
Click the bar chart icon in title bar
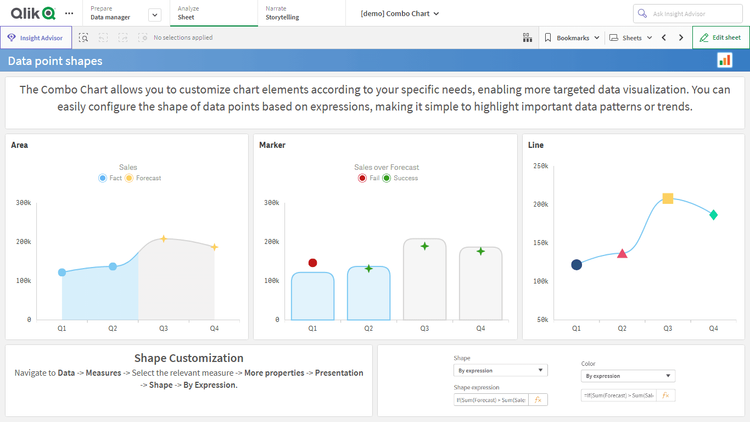tap(725, 60)
